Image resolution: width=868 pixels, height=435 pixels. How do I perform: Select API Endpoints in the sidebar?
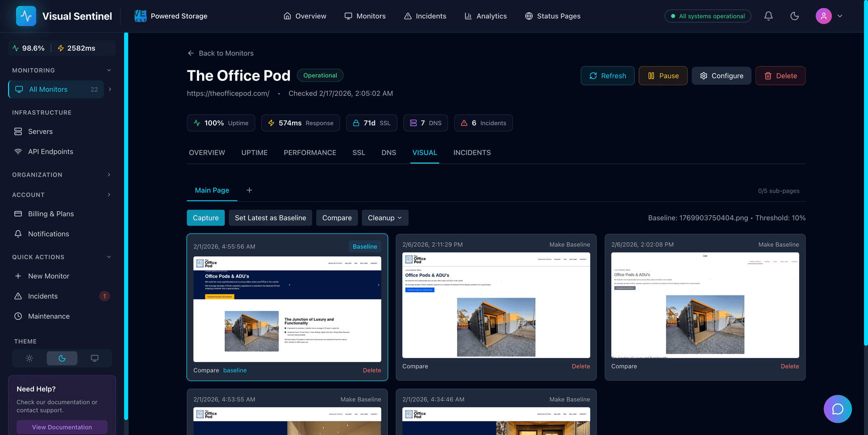click(x=51, y=151)
